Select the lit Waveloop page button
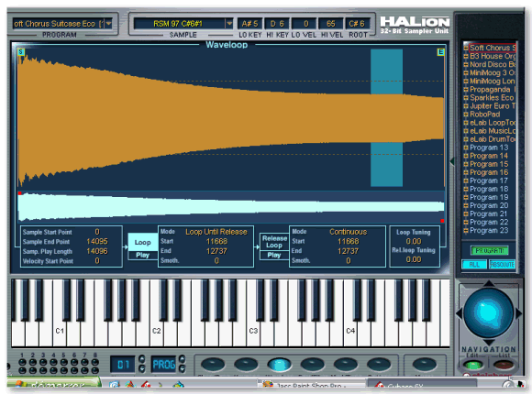Screen dimensions: 532x394 (x=279, y=365)
